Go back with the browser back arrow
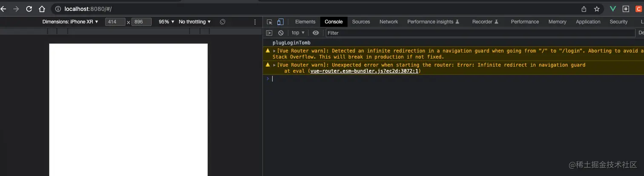 click(x=3, y=9)
